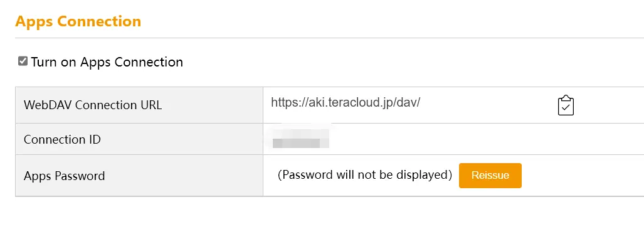Uncheck the Turn on Apps Connection checkbox

tap(23, 61)
